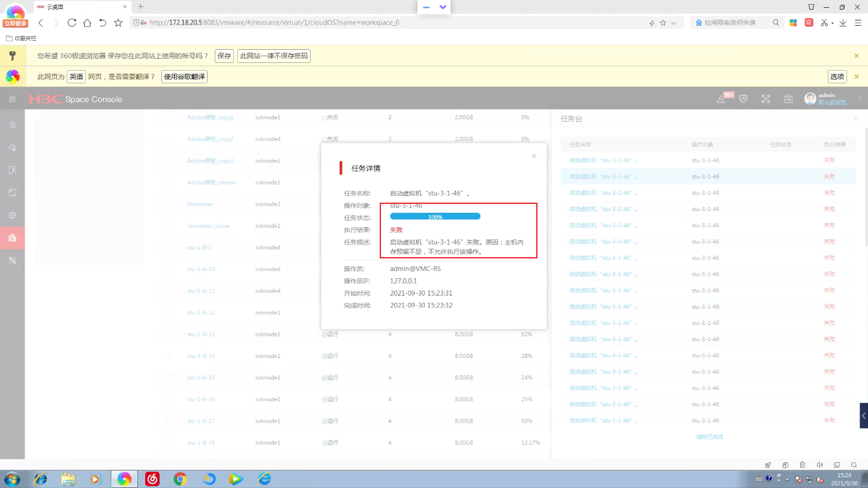Click 保存 to save the password
This screenshot has width=868, height=488.
point(224,56)
